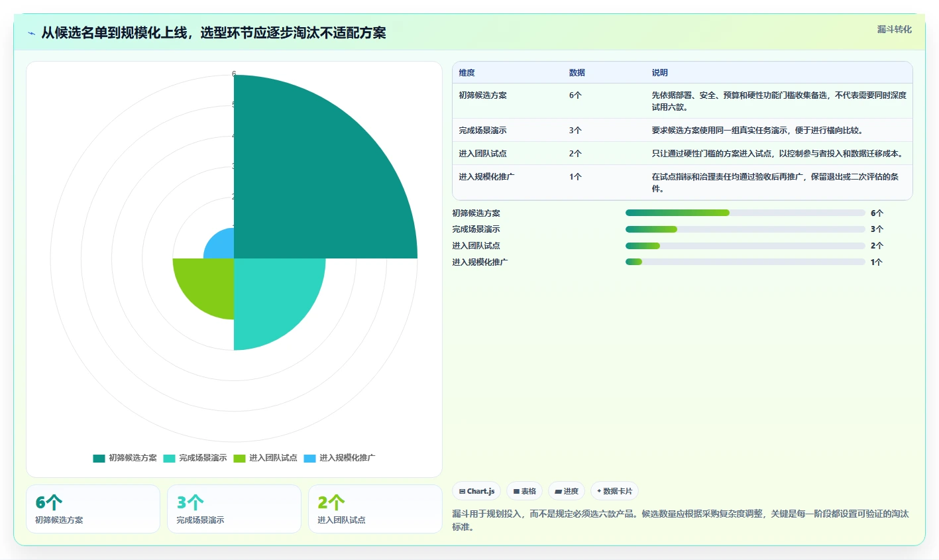The height and width of the screenshot is (560, 939).
Task: Click the description starting 只让通过硬性门槛
Action: tap(778, 154)
